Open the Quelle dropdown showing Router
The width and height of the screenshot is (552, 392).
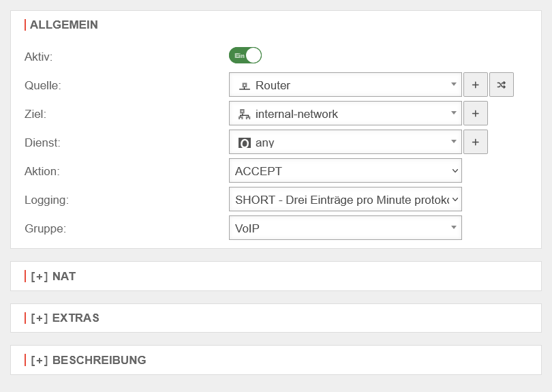345,85
